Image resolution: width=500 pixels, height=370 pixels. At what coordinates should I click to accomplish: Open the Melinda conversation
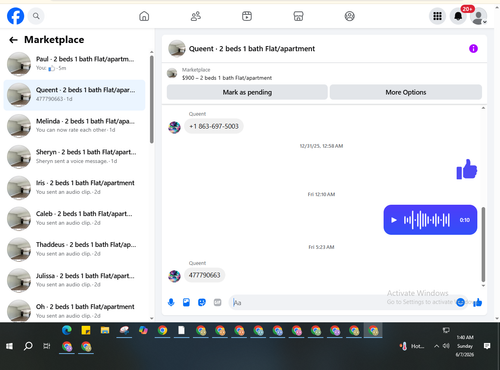(x=74, y=126)
